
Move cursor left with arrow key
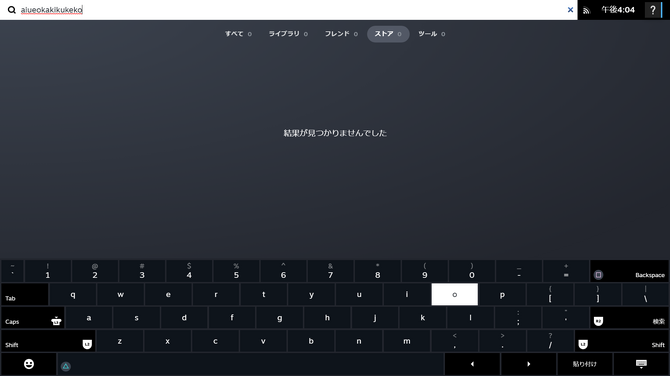click(x=472, y=364)
